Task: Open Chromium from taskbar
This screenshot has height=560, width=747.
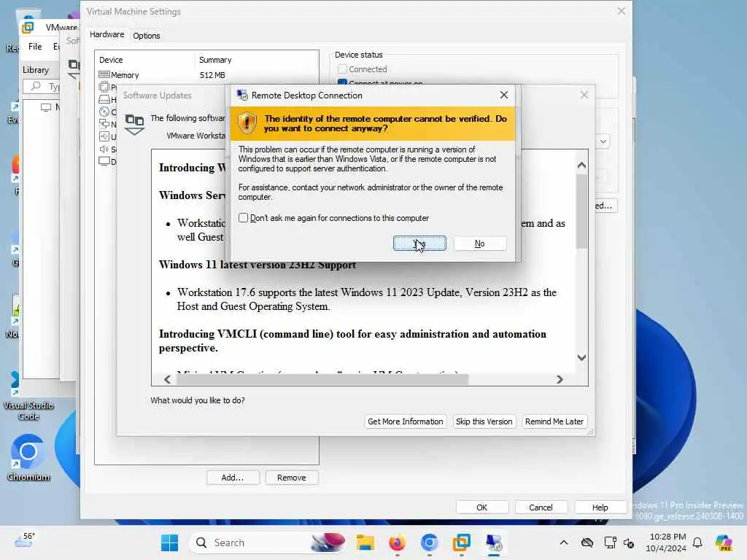Action: coord(429,542)
